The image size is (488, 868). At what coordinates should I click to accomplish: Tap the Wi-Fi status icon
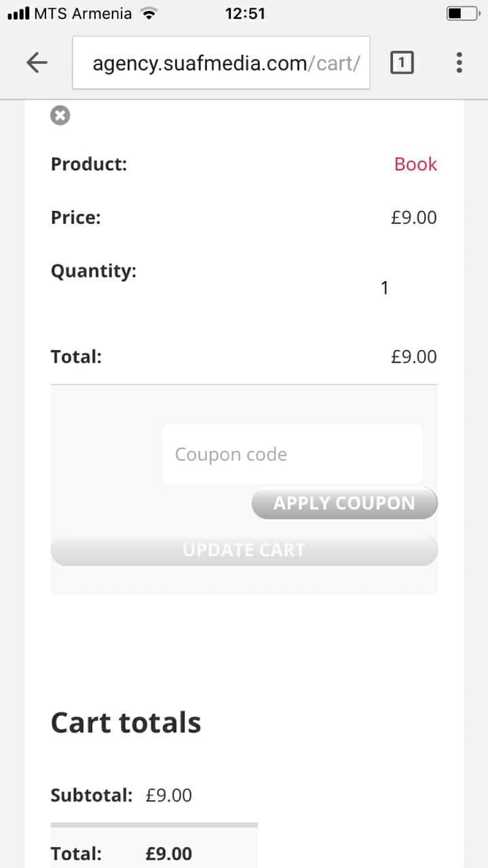pyautogui.click(x=149, y=12)
